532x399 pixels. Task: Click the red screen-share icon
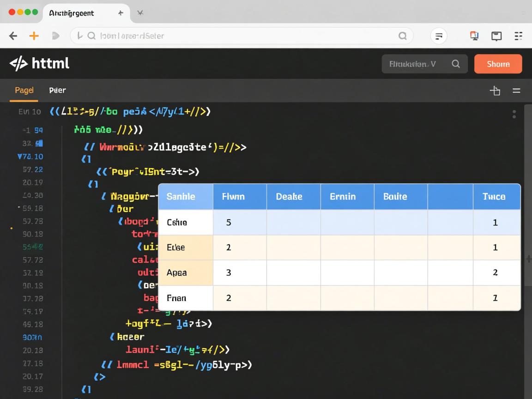pyautogui.click(x=474, y=36)
